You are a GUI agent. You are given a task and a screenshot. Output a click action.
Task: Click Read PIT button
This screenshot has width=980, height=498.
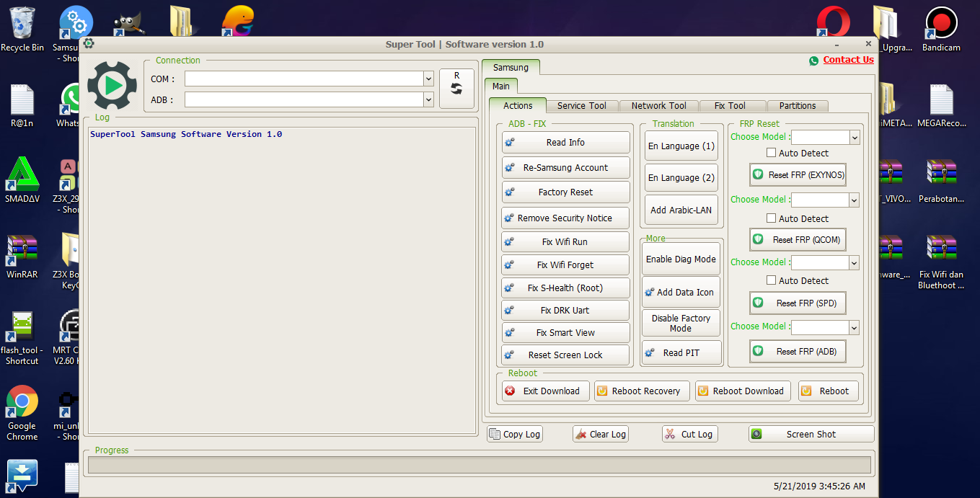pos(681,353)
